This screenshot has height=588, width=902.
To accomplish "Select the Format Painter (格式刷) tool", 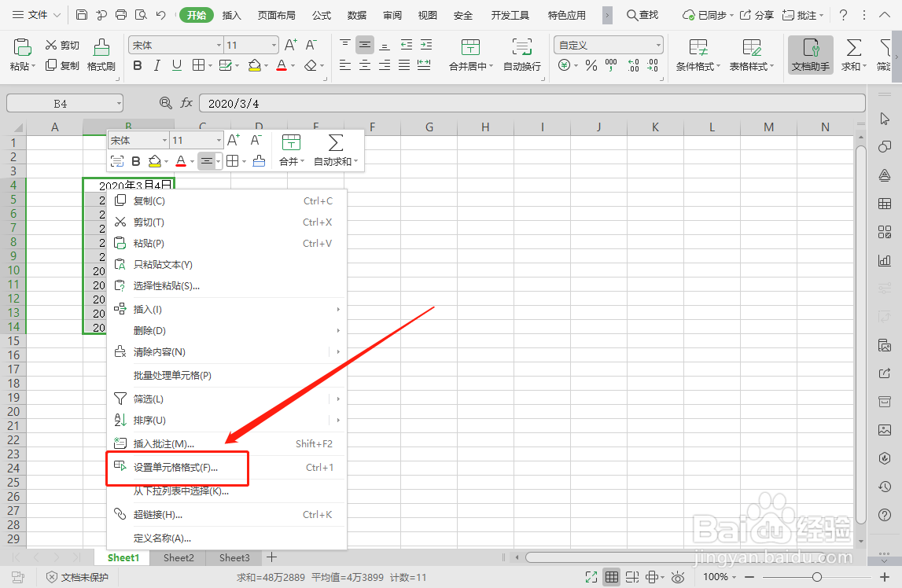I will pos(101,55).
